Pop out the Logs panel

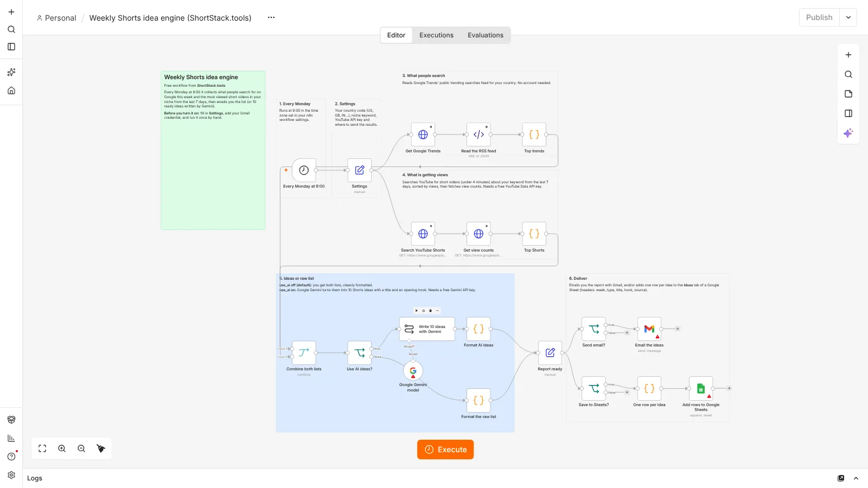click(x=841, y=478)
